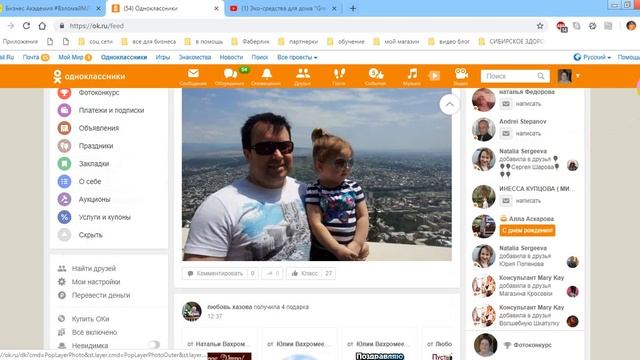Click the О себе sidebar icon
The image size is (640, 360).
[64, 181]
